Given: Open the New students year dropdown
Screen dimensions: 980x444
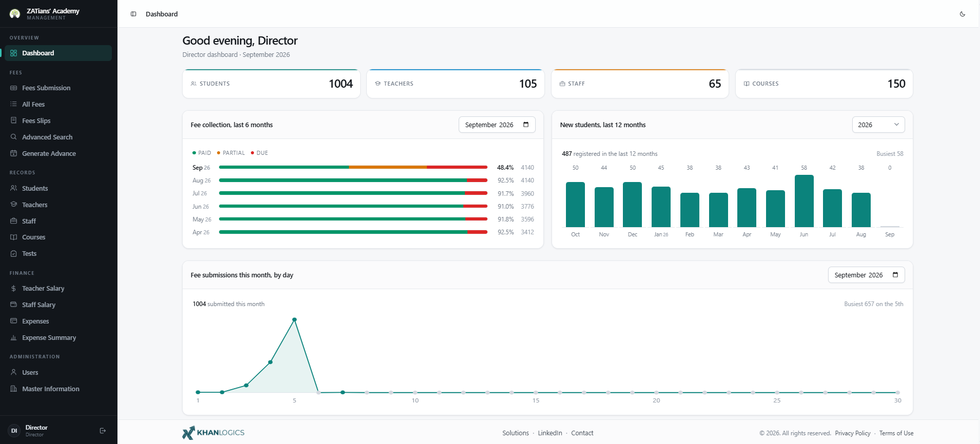Looking at the screenshot, I should tap(878, 125).
